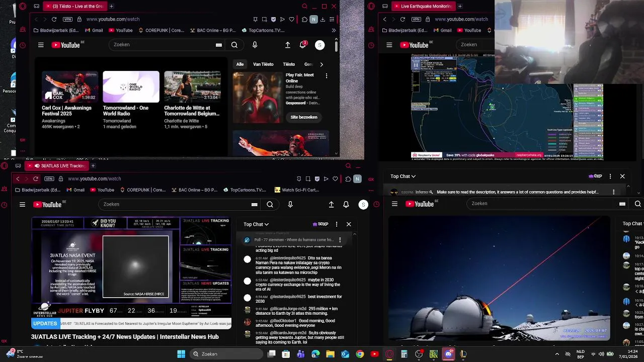644x362 pixels.
Task: Open downloads icon in Tiësto window toolbar
Action: [323, 19]
